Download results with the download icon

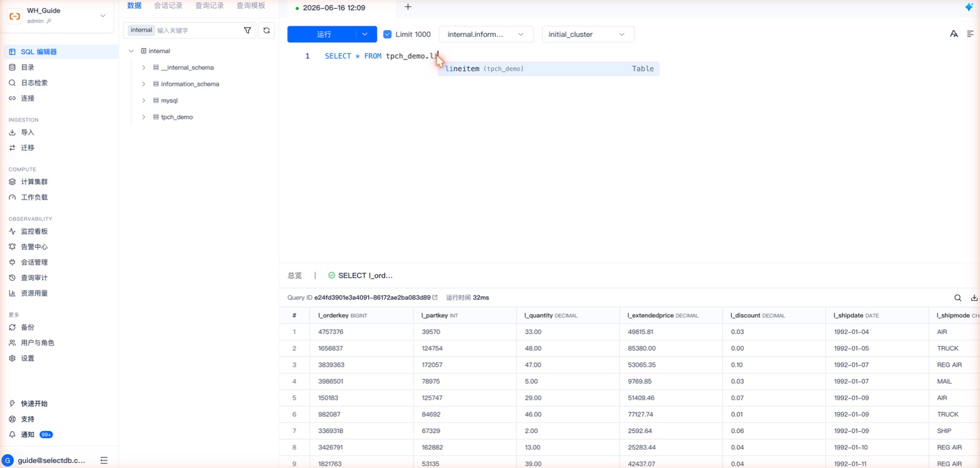click(974, 298)
